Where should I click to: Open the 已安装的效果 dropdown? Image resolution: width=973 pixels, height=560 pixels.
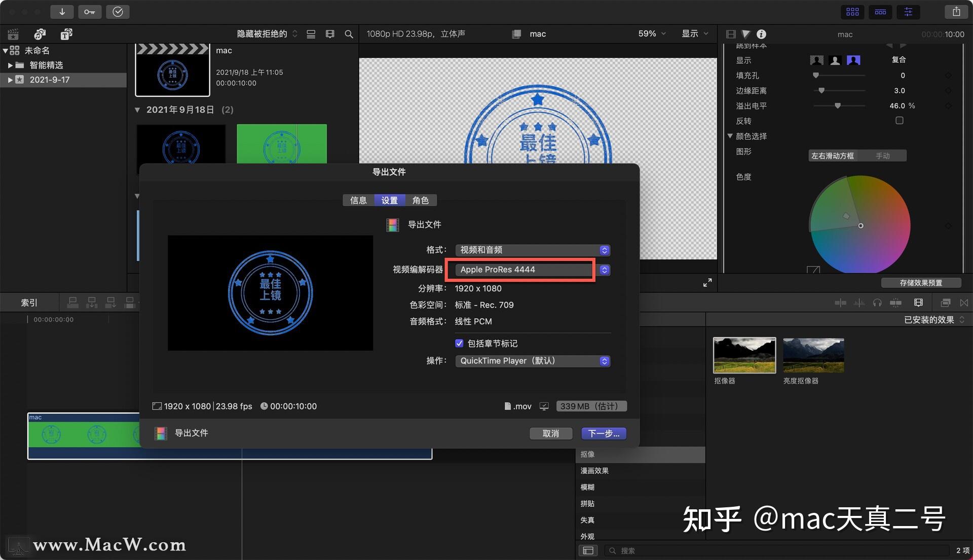(x=934, y=320)
